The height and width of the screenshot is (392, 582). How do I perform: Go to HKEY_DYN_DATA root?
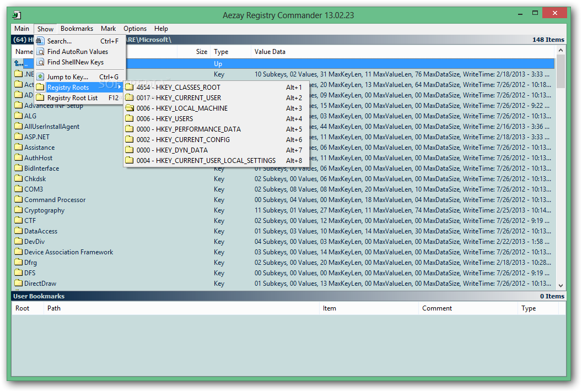(217, 150)
